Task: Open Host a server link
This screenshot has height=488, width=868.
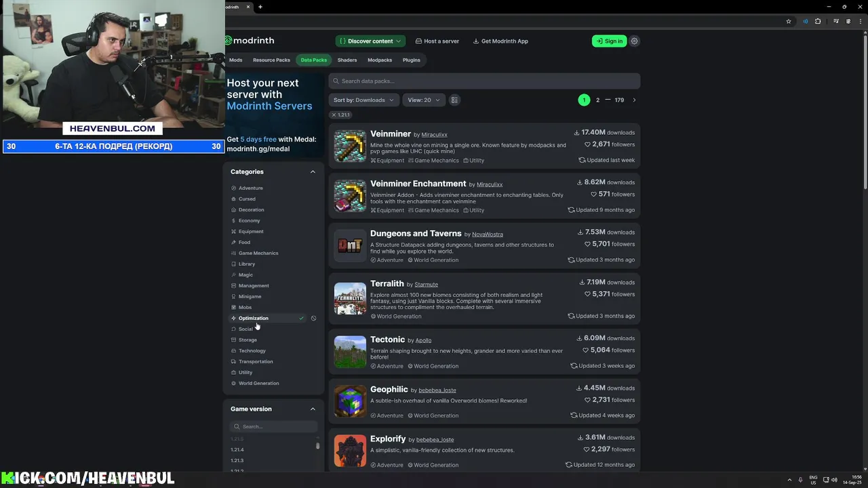Action: click(x=437, y=41)
